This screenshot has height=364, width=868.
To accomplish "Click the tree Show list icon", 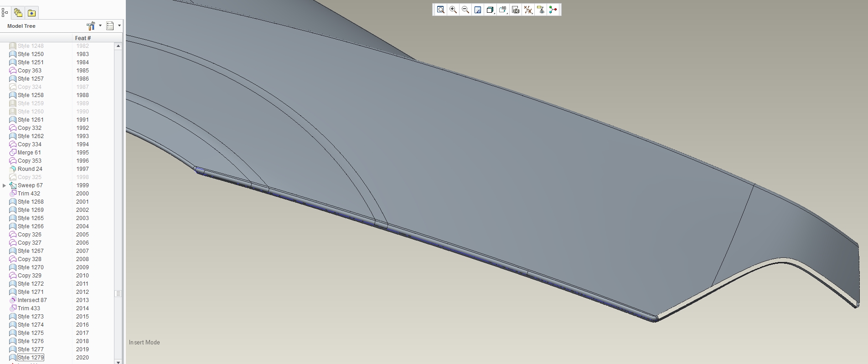I will point(110,26).
